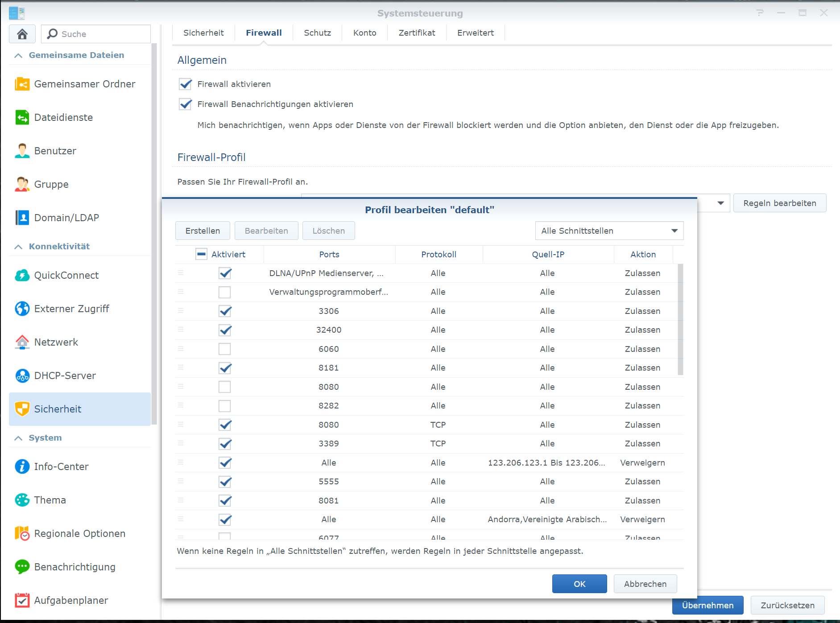This screenshot has width=840, height=623.
Task: Open Gemeinsamer Ordner via its folder icon
Action: (x=22, y=84)
